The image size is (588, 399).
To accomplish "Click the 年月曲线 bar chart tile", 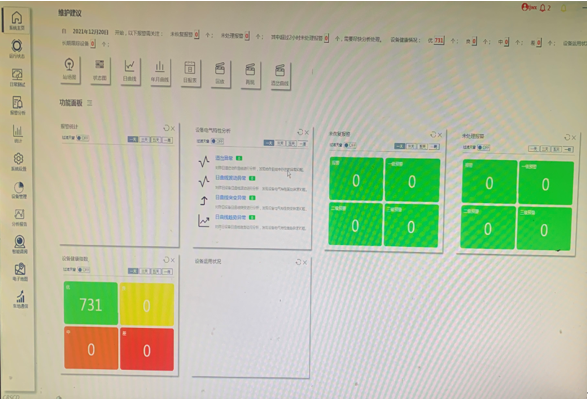I will [x=160, y=72].
